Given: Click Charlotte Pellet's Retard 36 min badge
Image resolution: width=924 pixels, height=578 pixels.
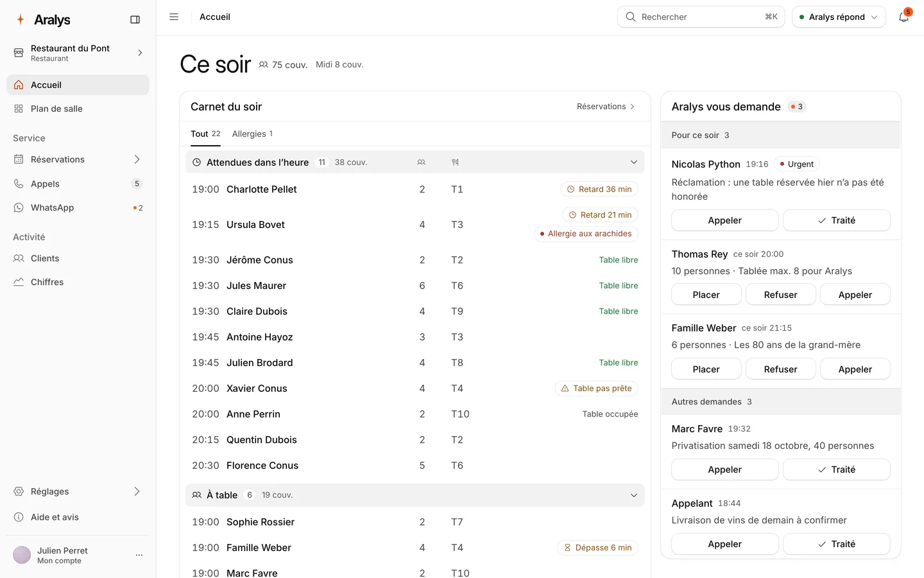Looking at the screenshot, I should pyautogui.click(x=599, y=189).
